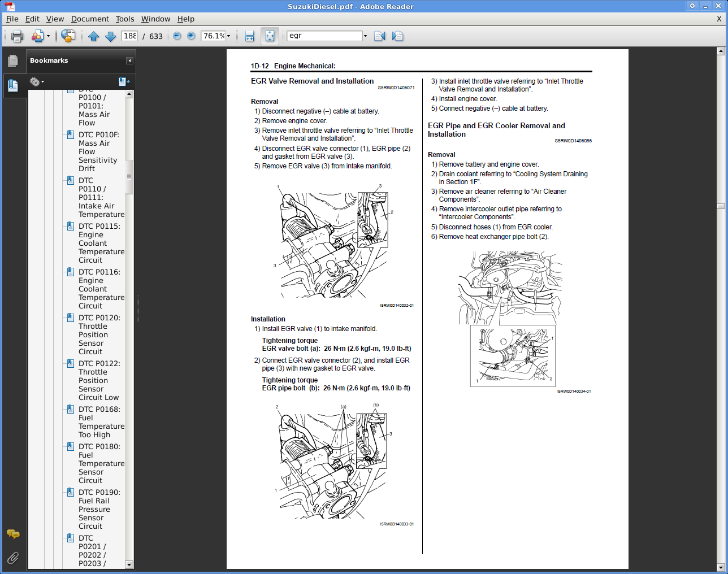Select bookmark DTC P0110 / P0111: Intake Air Temperature
The height and width of the screenshot is (574, 728).
click(x=101, y=197)
